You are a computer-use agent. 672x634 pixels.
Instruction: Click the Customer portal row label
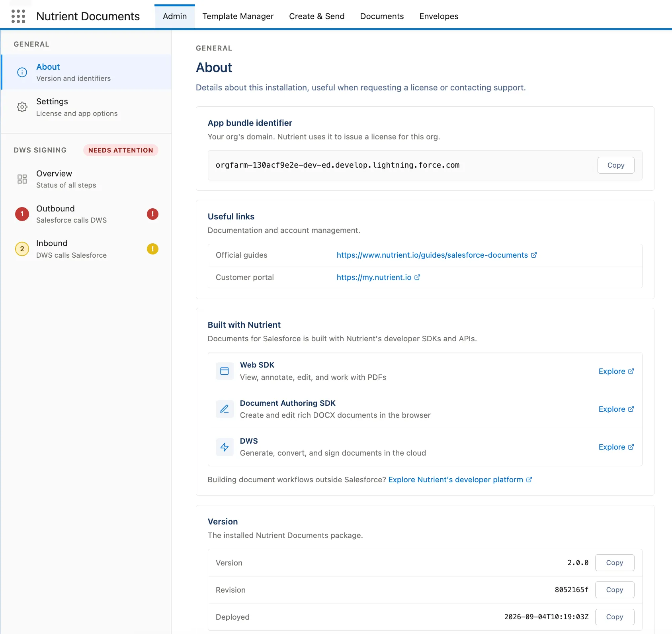point(245,277)
